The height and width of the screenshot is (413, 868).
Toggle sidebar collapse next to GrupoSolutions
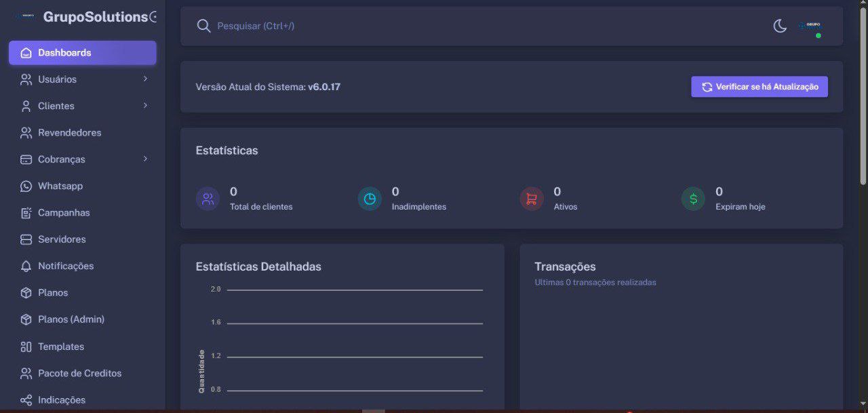pos(153,17)
